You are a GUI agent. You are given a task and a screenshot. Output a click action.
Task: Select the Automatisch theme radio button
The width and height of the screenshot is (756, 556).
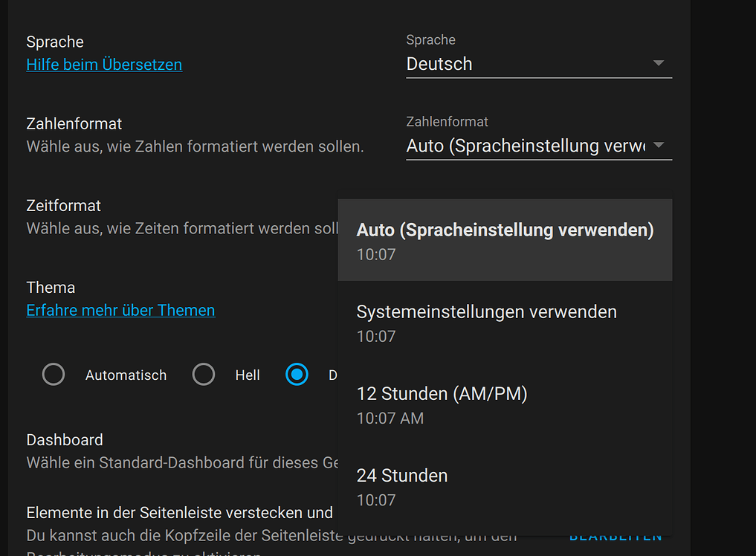coord(54,375)
